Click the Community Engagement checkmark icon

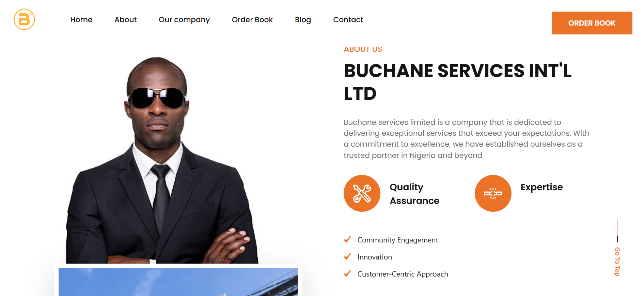[x=347, y=239]
